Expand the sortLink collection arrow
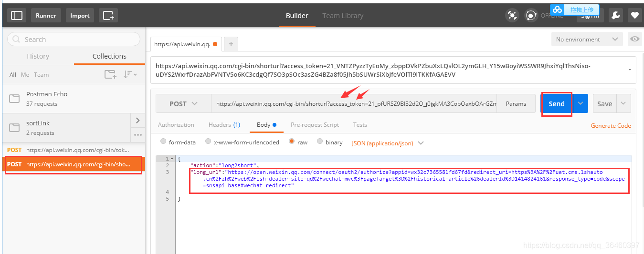 click(x=138, y=120)
